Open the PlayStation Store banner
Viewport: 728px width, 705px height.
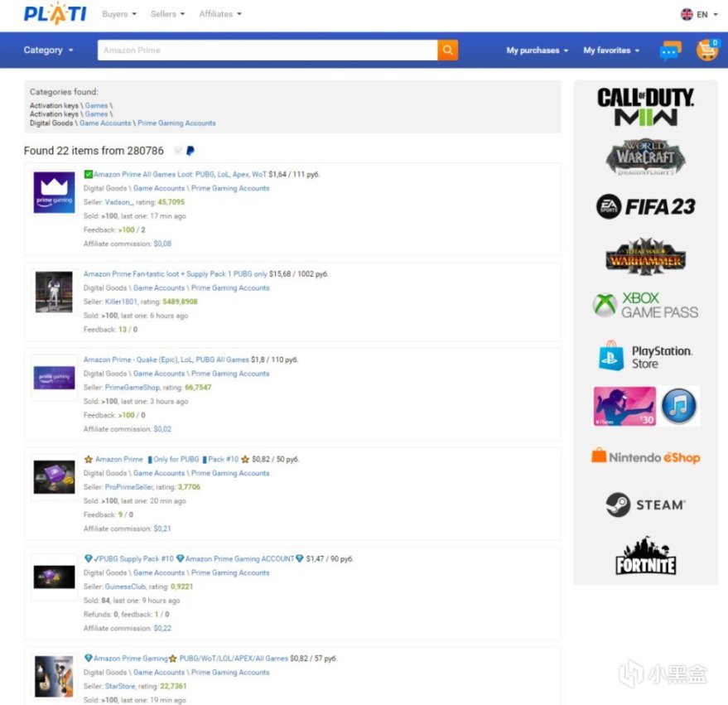[645, 356]
